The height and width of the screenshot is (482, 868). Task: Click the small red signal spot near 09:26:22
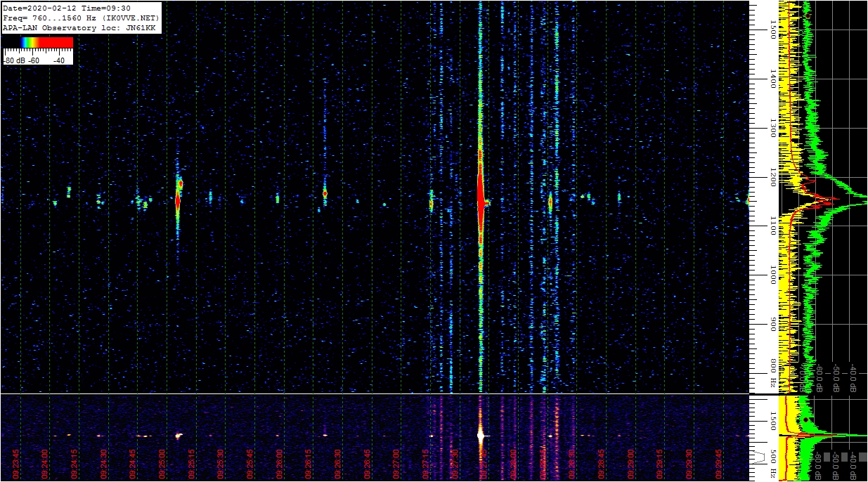click(325, 193)
